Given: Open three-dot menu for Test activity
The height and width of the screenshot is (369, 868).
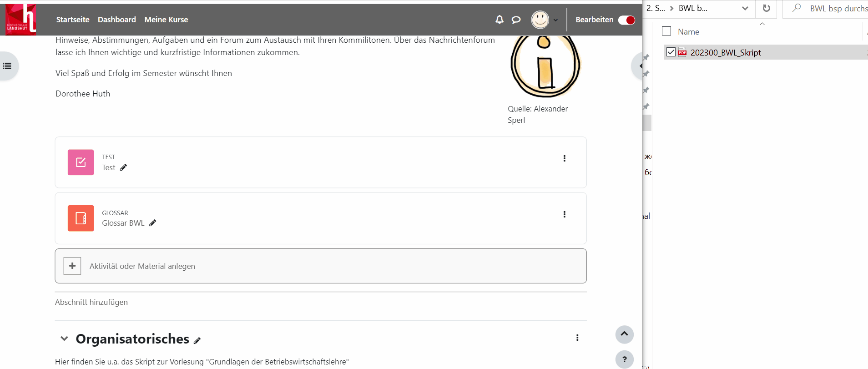Looking at the screenshot, I should click(x=564, y=158).
